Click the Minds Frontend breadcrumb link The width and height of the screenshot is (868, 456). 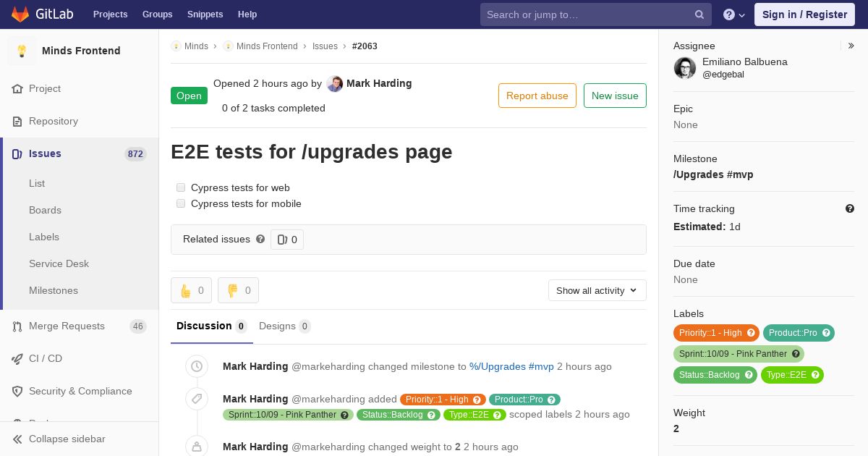click(267, 46)
